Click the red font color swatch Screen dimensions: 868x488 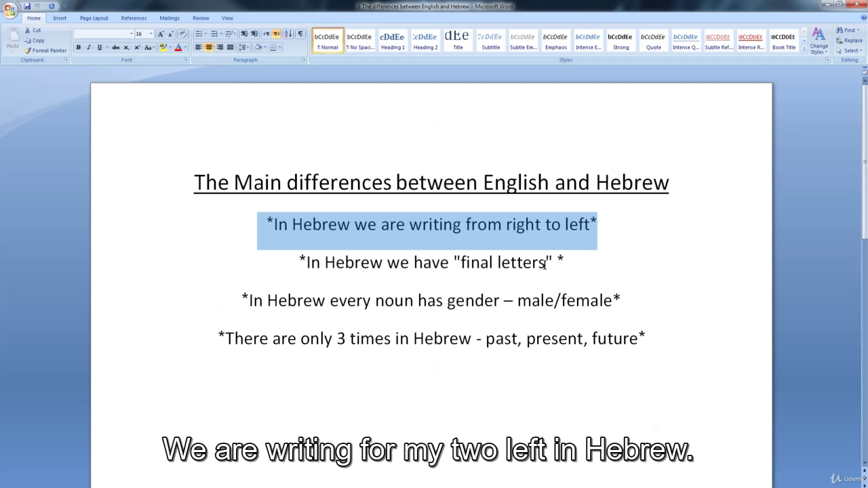[178, 47]
